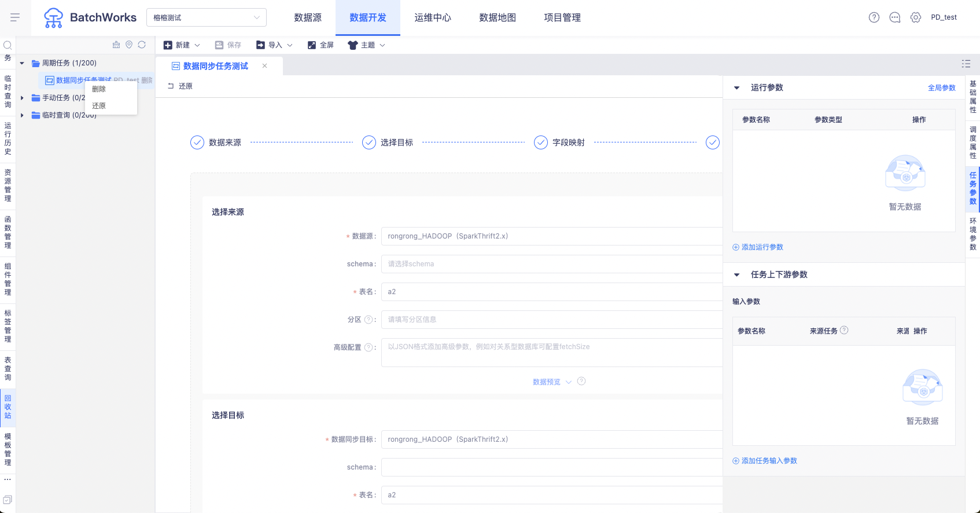The height and width of the screenshot is (513, 980).
Task: Click the bottom-left copy panel icon
Action: 8,500
